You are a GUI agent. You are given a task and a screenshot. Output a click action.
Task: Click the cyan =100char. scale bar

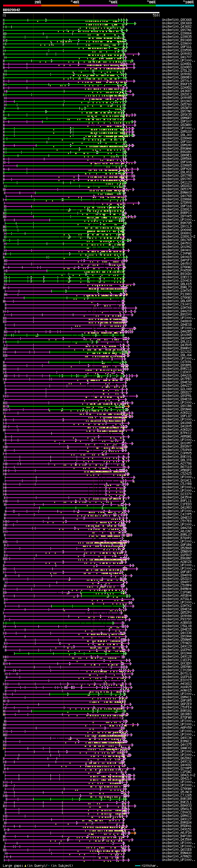pos(137,866)
